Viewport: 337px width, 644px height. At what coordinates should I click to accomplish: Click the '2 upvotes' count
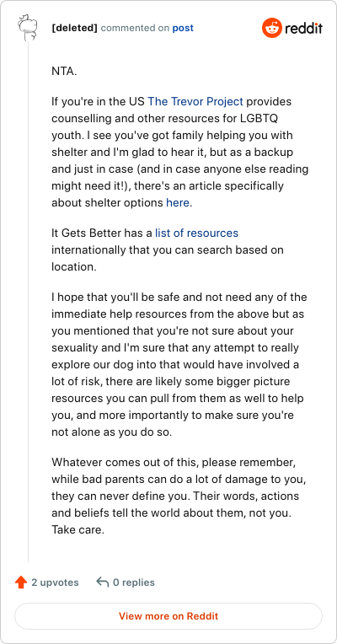pos(55,582)
